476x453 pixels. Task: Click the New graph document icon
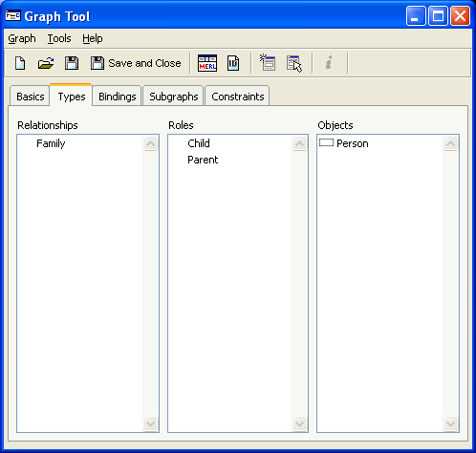point(20,63)
